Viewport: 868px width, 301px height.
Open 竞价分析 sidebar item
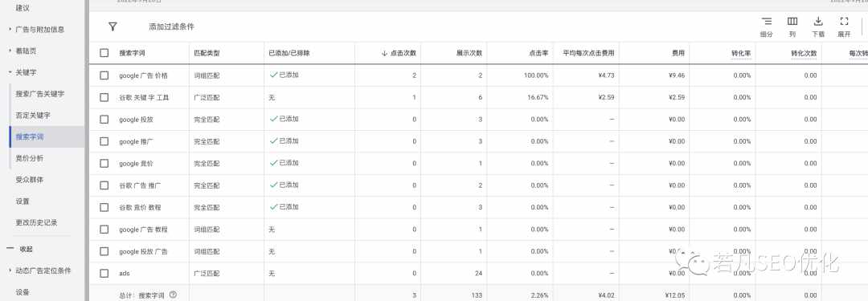(x=30, y=158)
